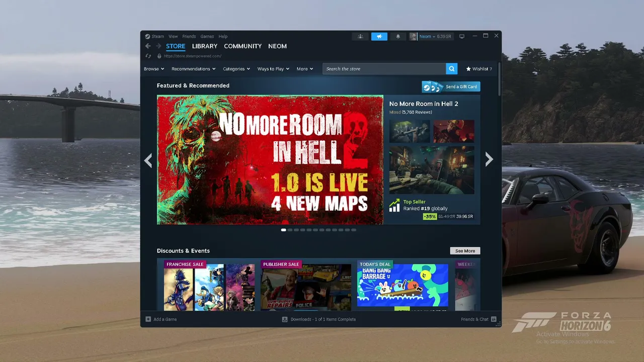
Task: Open the More dropdown in store nav
Action: tap(305, 69)
